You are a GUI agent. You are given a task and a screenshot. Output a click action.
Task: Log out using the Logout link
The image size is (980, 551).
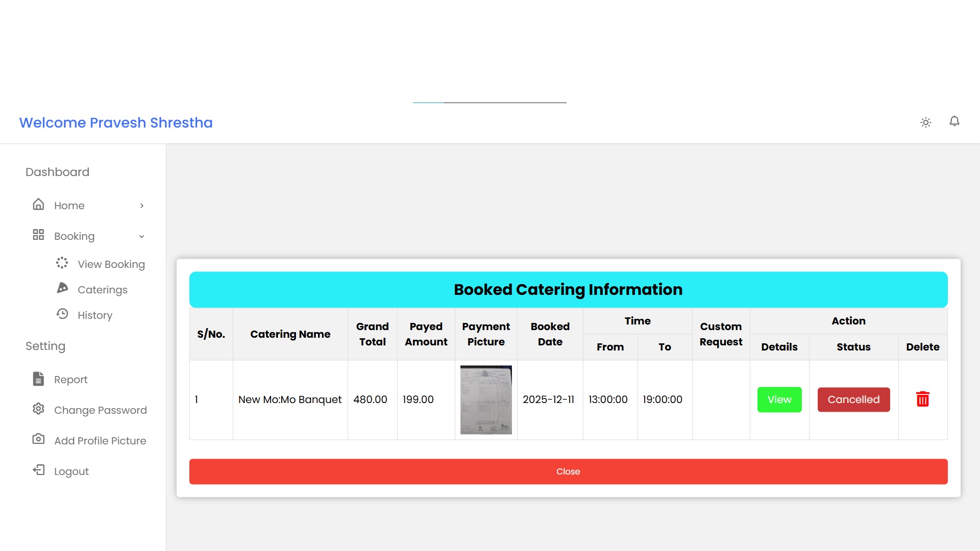click(x=71, y=471)
